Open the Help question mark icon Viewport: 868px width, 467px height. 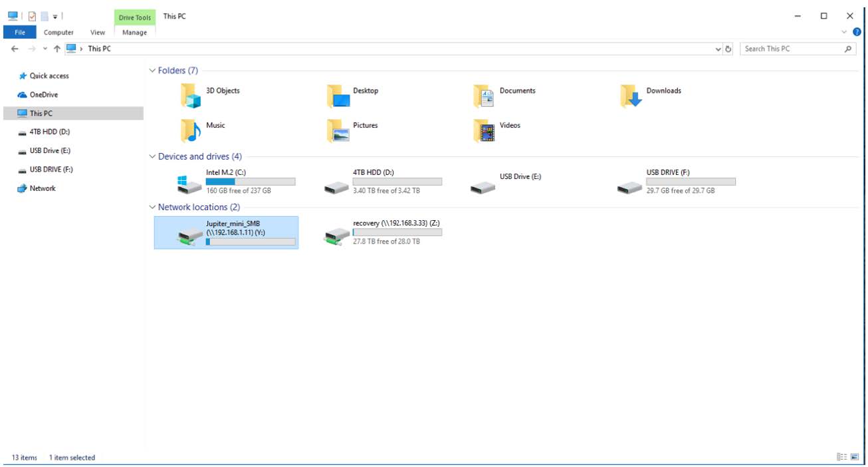tap(856, 32)
